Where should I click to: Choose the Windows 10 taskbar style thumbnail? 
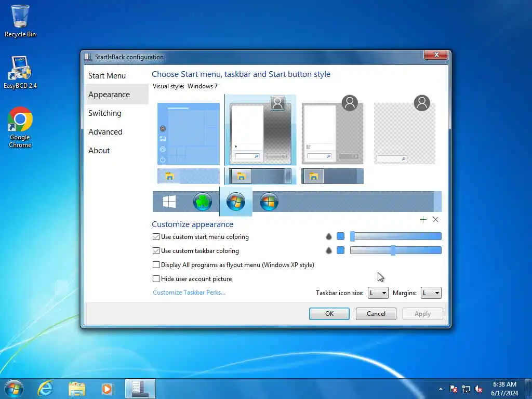pos(188,176)
